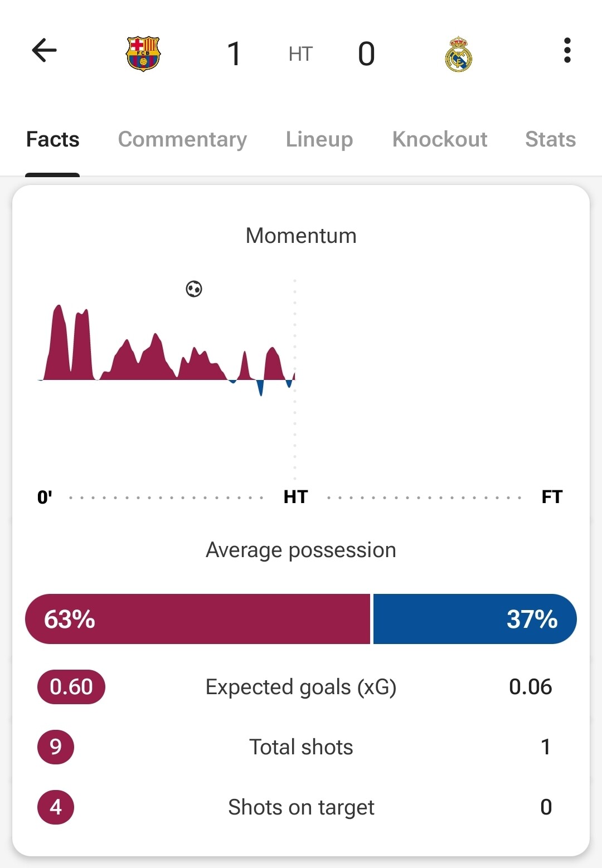602x868 pixels.
Task: Tap the FT marker on the timeline
Action: click(552, 497)
